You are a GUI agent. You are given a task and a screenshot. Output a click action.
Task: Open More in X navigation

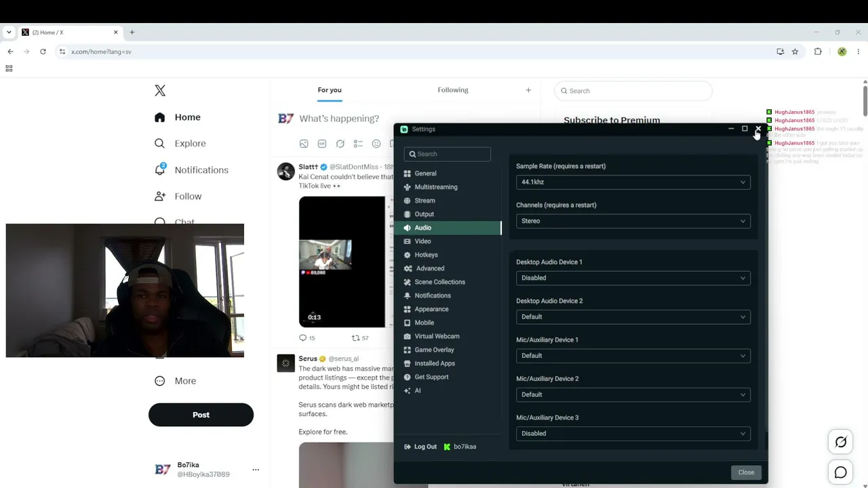click(176, 381)
